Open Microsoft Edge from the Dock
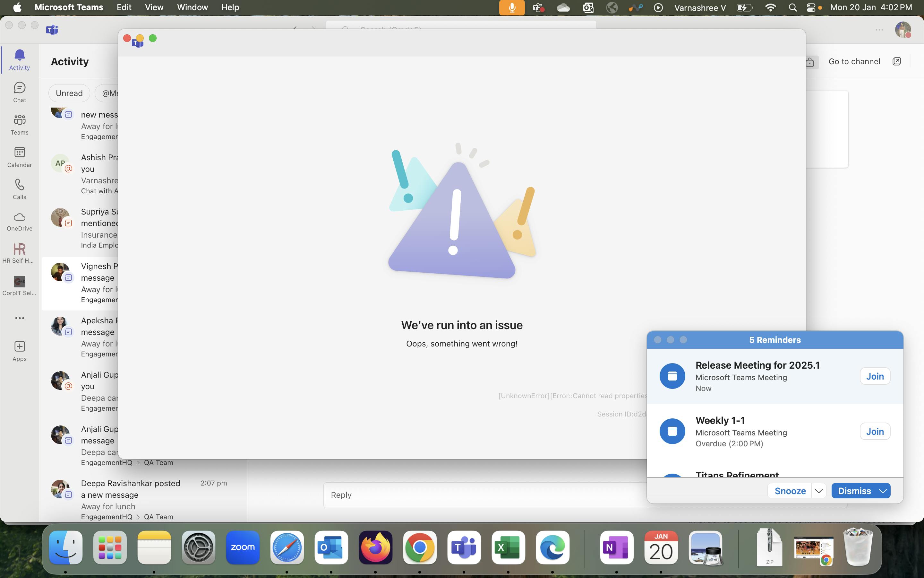 tap(552, 547)
